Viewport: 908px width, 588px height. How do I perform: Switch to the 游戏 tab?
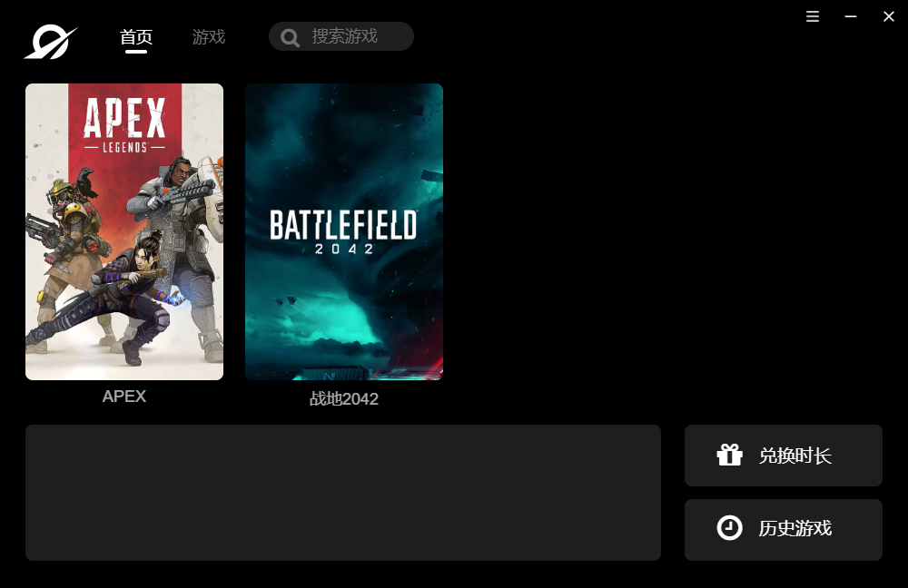[209, 37]
